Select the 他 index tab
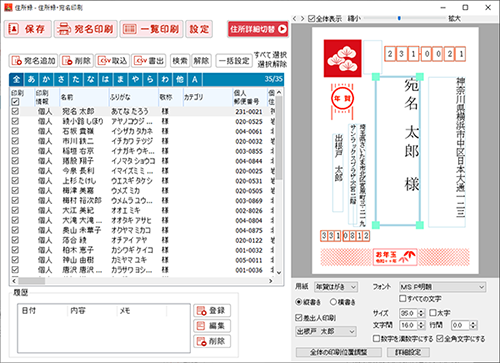The height and width of the screenshot is (363, 500). (180, 79)
